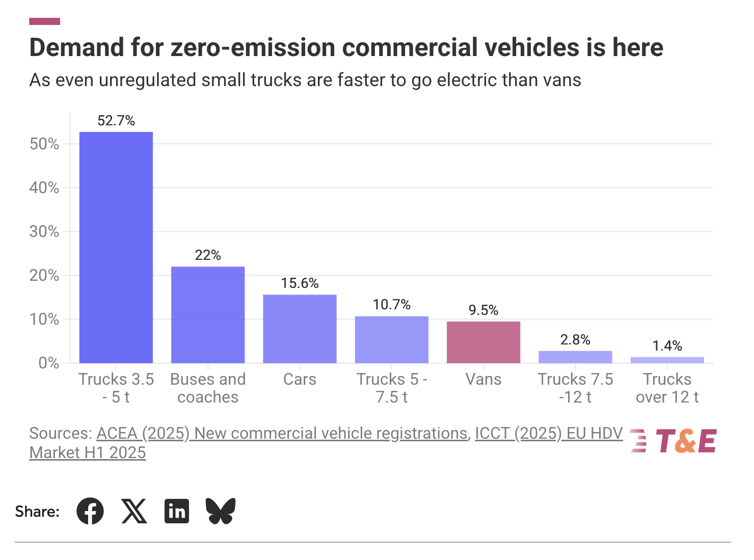Click the Facebook circle icon in Share row
Image resolution: width=754 pixels, height=560 pixels.
tap(90, 511)
